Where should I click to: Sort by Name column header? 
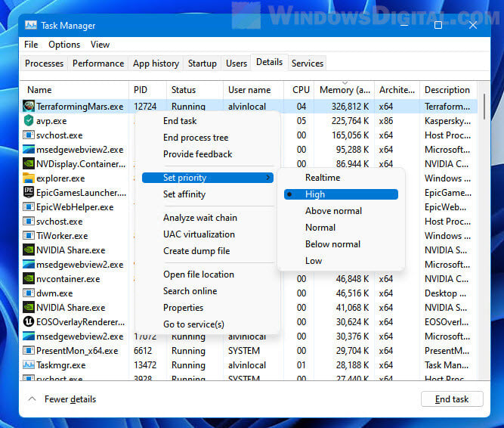[x=75, y=90]
